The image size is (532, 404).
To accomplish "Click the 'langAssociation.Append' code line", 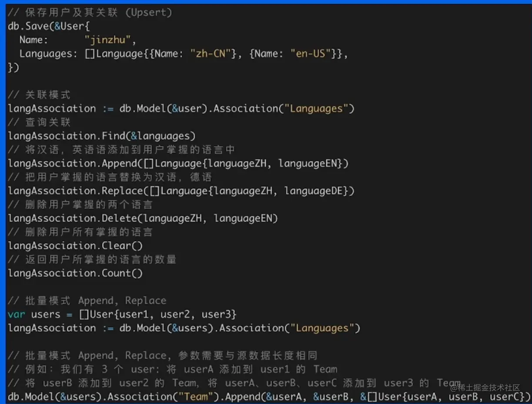I will (178, 164).
